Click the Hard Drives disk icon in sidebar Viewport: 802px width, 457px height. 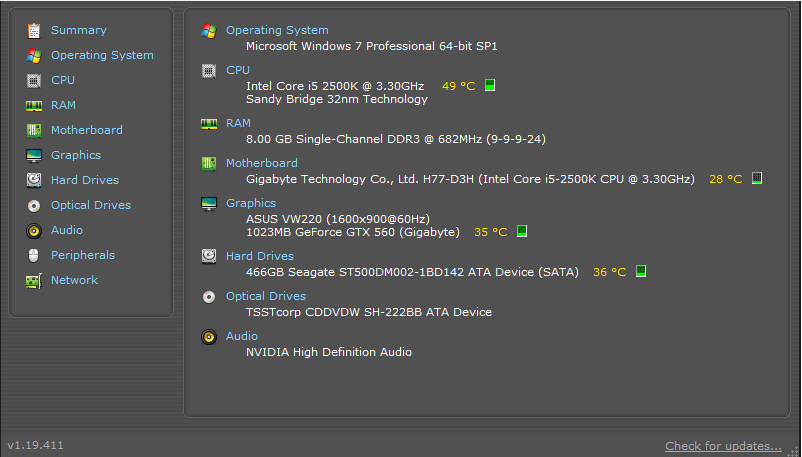[34, 180]
